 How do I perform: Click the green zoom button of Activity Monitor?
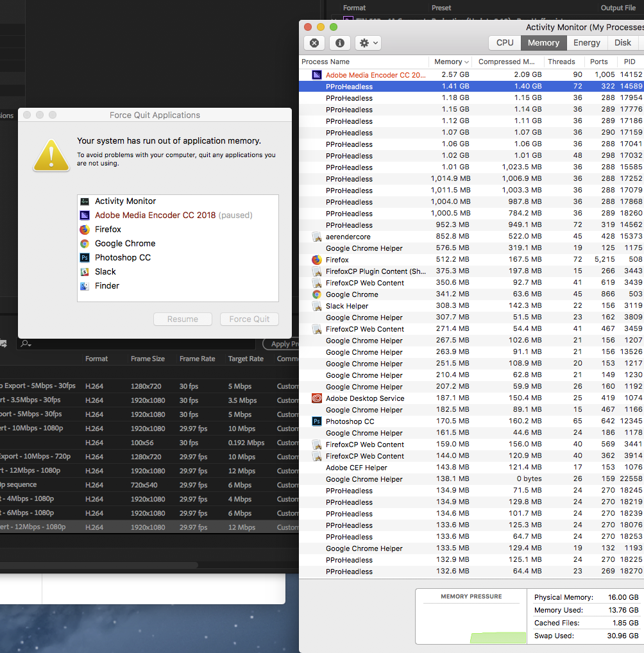[x=334, y=27]
